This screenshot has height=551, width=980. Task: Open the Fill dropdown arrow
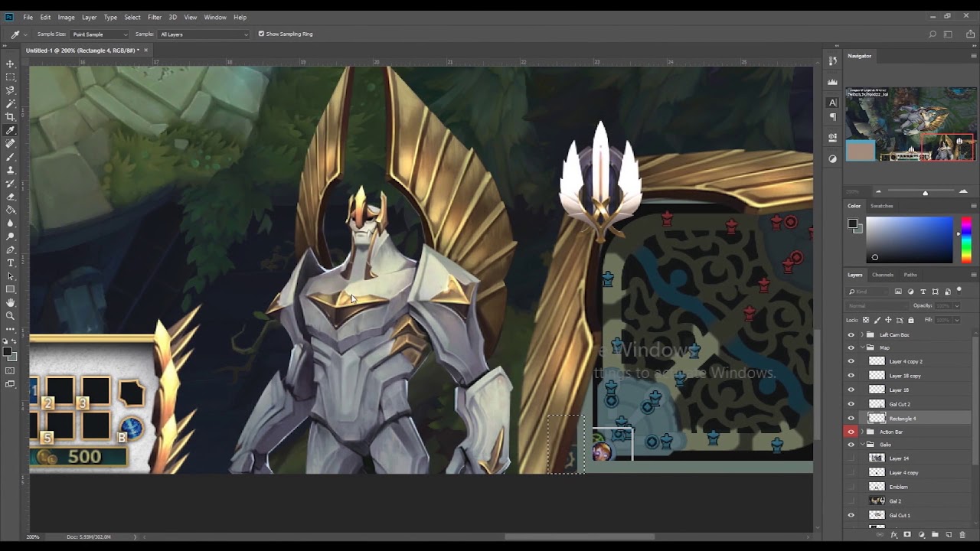[956, 320]
